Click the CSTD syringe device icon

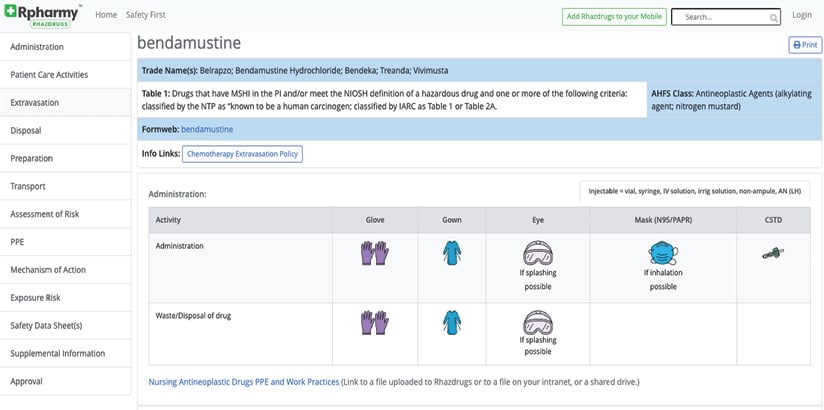pos(772,253)
